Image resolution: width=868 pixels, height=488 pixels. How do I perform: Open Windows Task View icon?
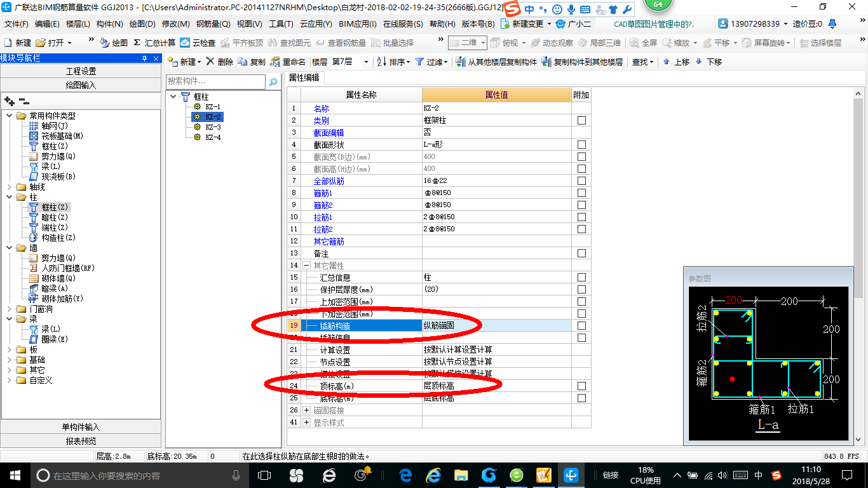point(264,475)
